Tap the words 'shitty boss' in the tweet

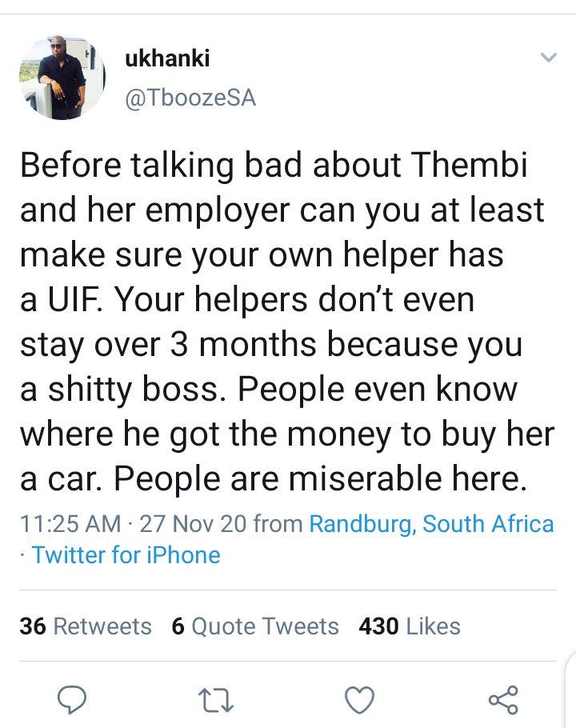pyautogui.click(x=134, y=389)
